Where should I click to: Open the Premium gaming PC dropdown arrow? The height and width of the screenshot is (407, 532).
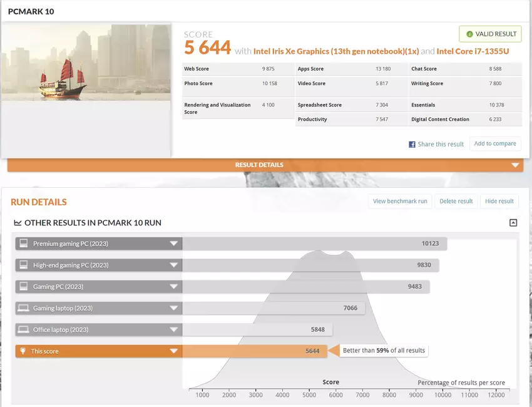[x=173, y=244]
